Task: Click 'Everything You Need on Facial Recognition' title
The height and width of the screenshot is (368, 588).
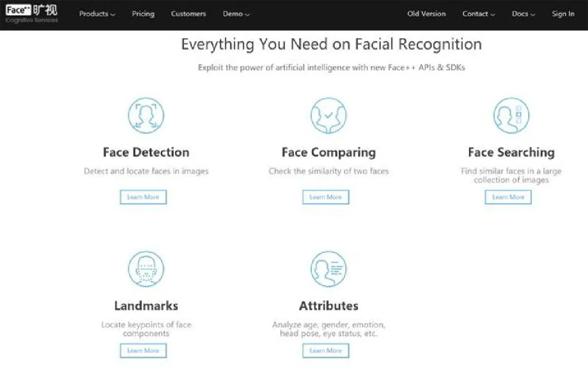Action: tap(331, 45)
